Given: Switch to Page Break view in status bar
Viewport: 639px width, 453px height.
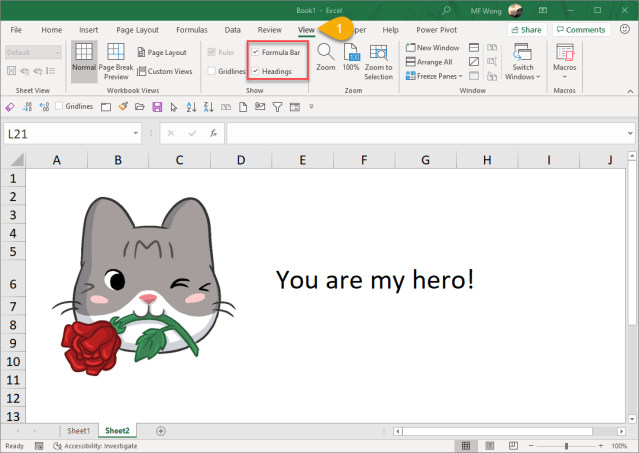Looking at the screenshot, I should (x=513, y=446).
